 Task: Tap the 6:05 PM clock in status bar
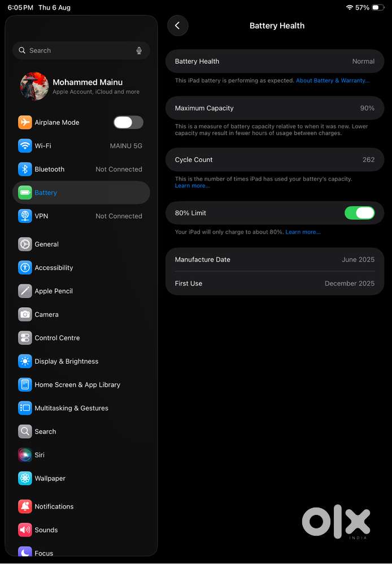pyautogui.click(x=20, y=7)
